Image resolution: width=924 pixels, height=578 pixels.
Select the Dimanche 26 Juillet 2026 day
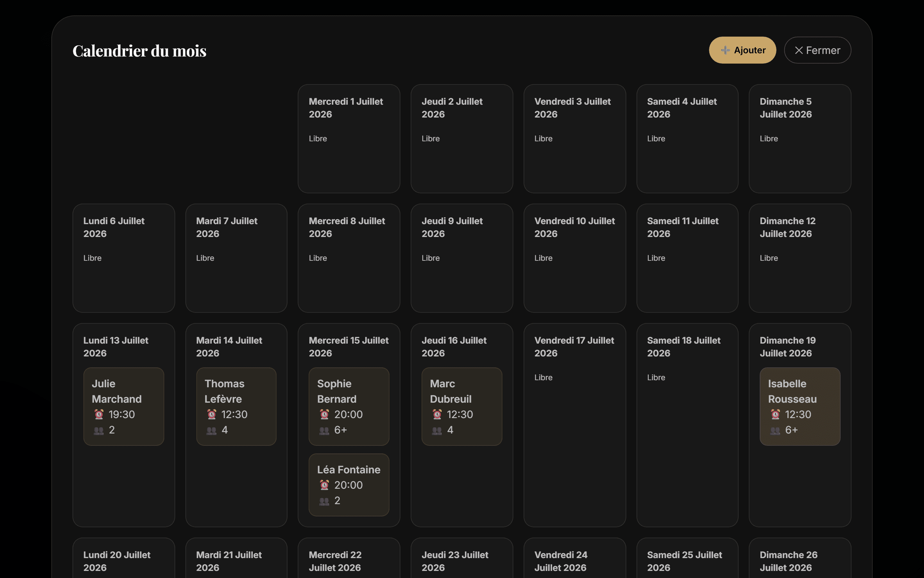[x=800, y=558]
